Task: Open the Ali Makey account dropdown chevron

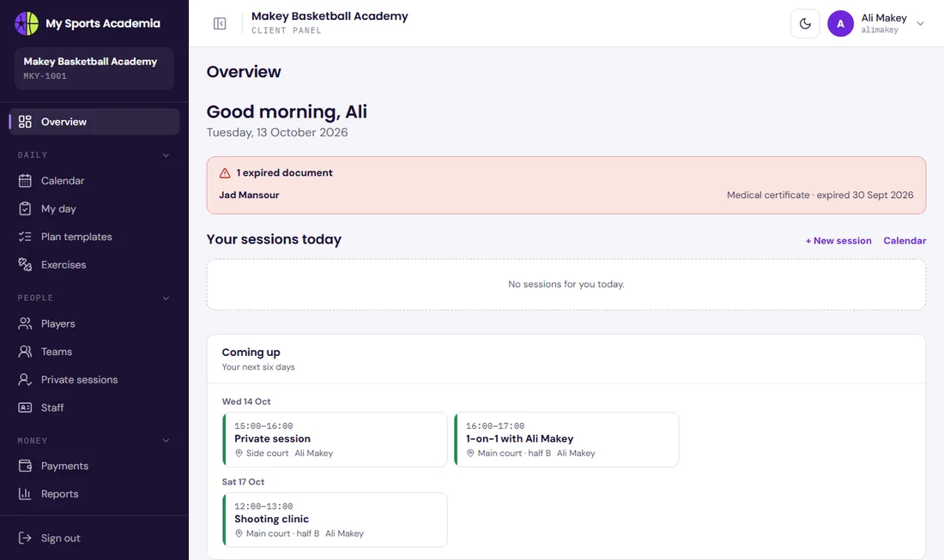Action: point(920,24)
